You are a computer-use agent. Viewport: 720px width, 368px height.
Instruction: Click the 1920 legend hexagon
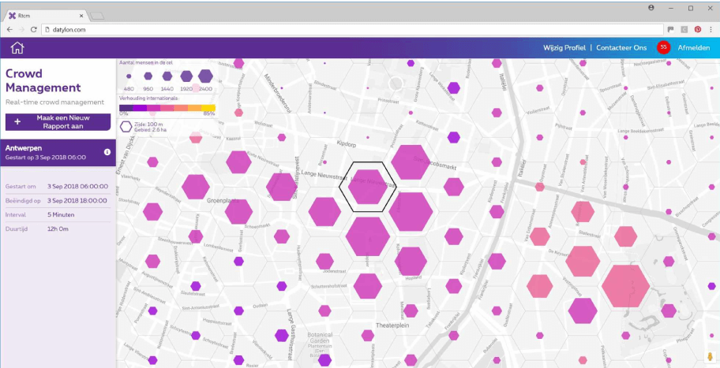click(x=186, y=76)
